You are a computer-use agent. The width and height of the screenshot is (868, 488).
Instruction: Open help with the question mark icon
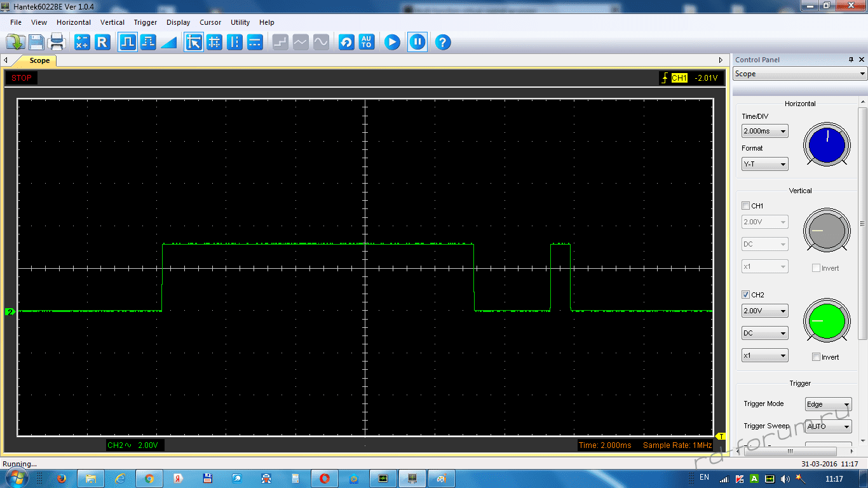(443, 43)
